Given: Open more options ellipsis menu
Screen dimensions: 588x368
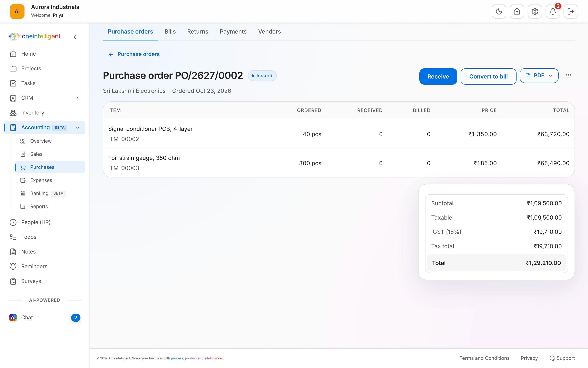Looking at the screenshot, I should (x=568, y=75).
